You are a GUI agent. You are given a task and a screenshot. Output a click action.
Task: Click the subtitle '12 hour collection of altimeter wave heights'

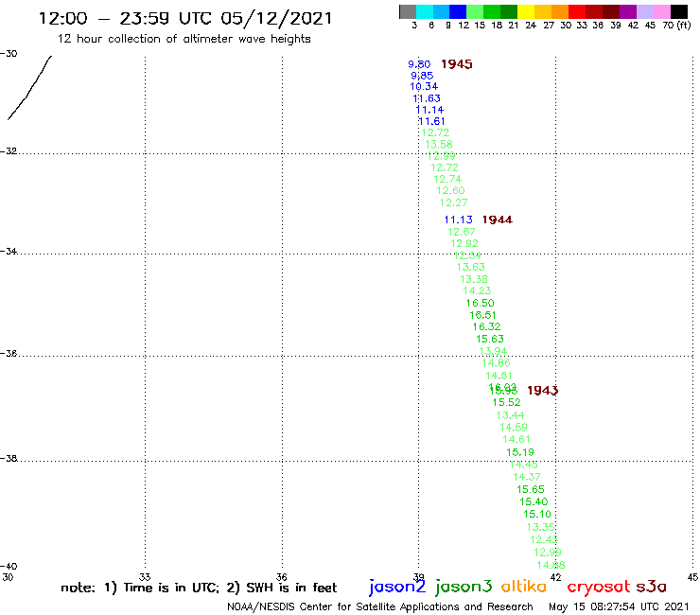coord(184,40)
